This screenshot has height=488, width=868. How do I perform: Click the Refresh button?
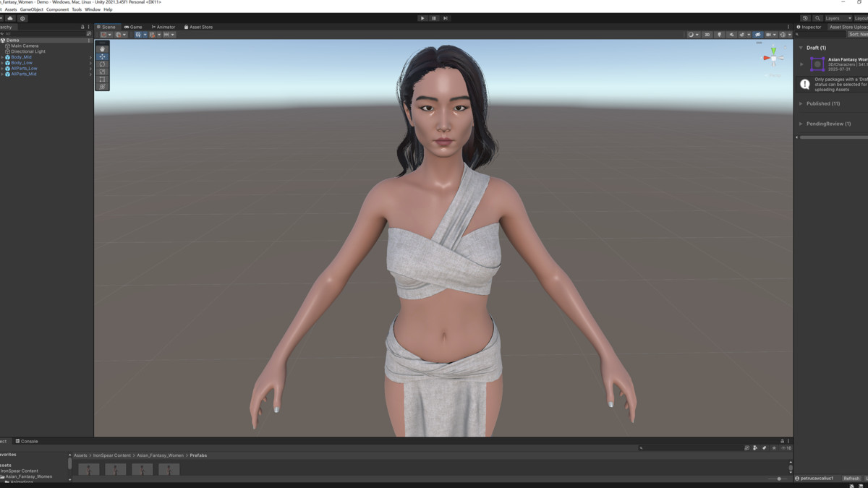851,479
